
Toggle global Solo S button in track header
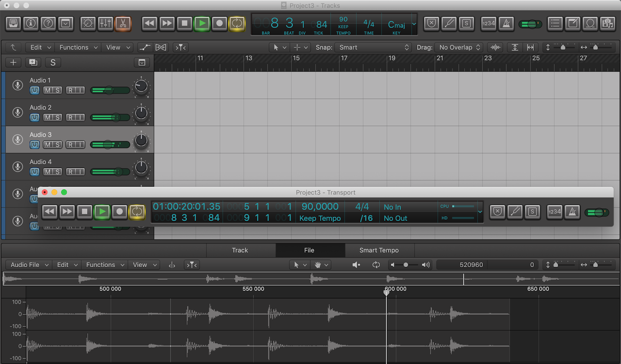[53, 63]
